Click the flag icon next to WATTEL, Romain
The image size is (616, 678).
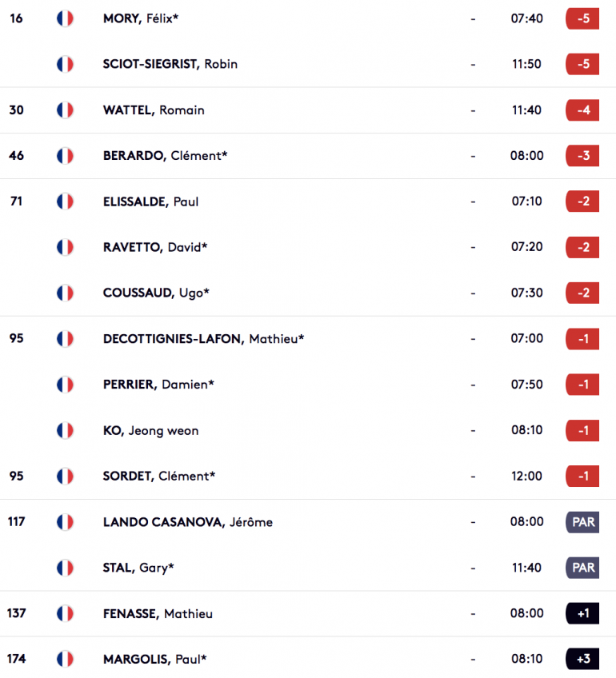65,110
